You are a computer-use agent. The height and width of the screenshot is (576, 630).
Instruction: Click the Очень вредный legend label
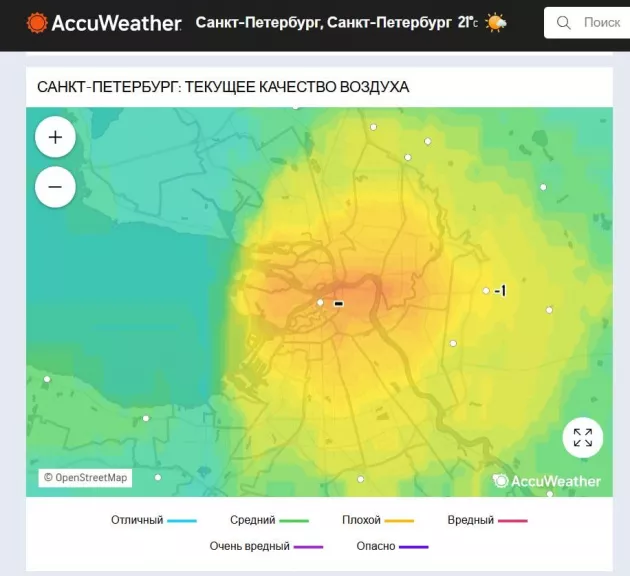point(250,546)
